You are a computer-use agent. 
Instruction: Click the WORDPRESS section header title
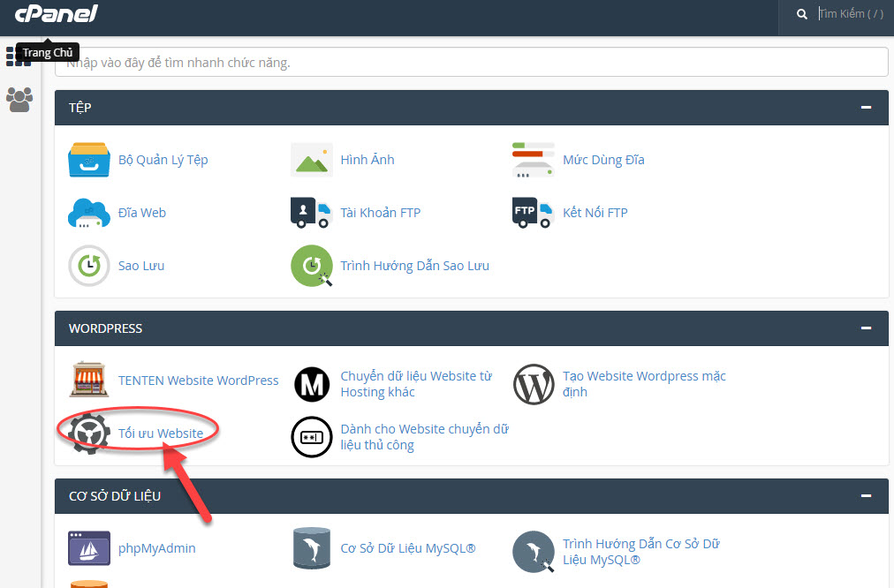(x=105, y=328)
